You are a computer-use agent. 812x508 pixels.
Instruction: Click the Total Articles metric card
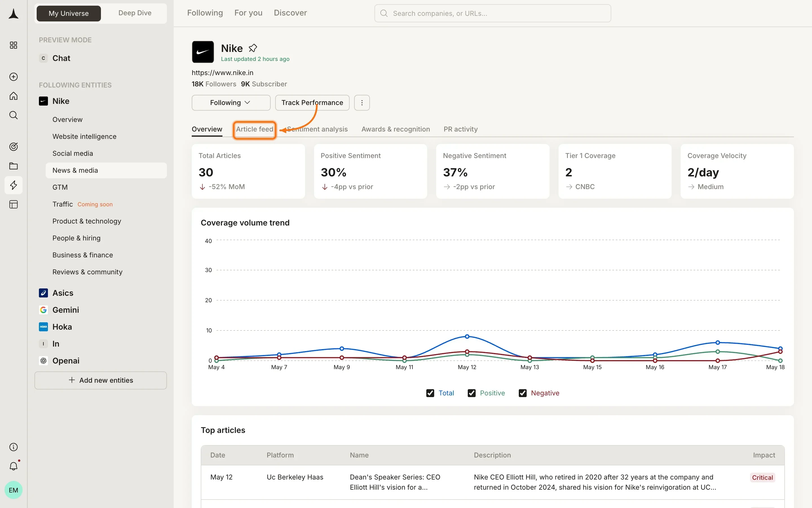pos(248,171)
